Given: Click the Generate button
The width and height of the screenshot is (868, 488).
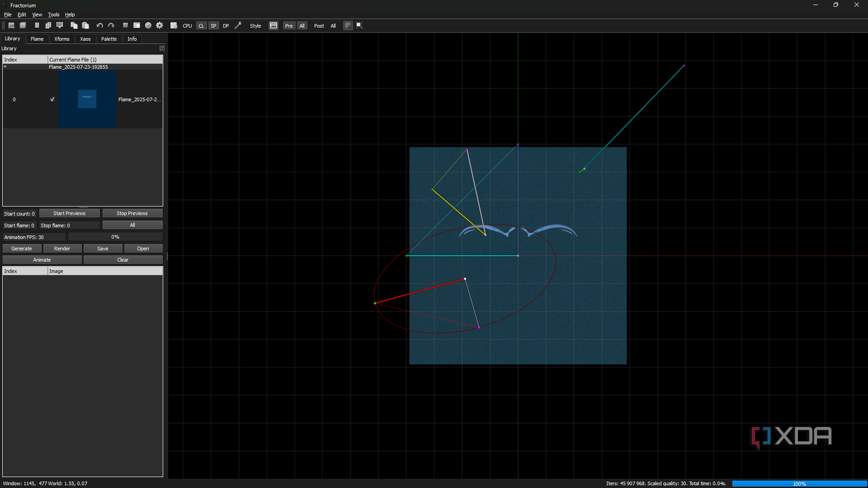Looking at the screenshot, I should click(22, 249).
